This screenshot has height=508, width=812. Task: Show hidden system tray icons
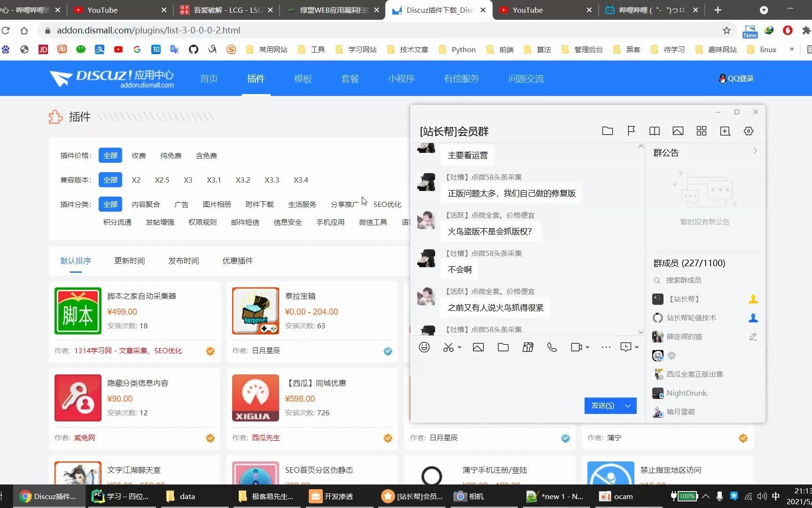pos(706,496)
